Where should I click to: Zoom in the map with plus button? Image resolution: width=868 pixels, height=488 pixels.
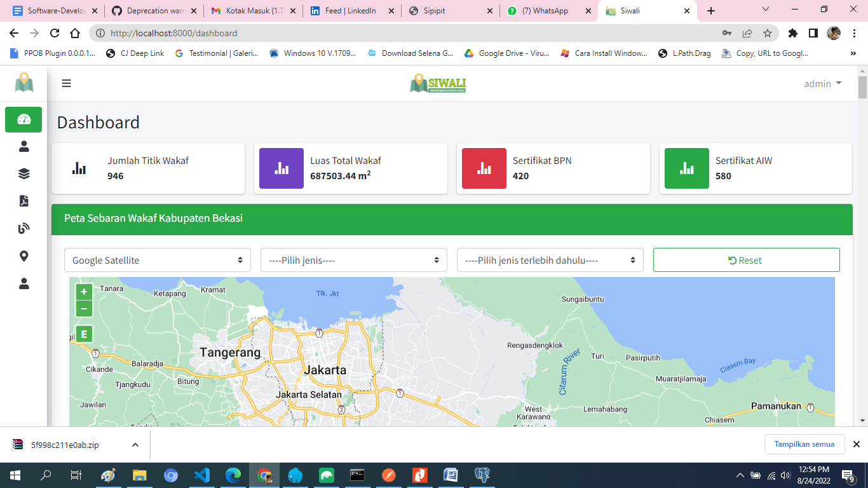(84, 292)
